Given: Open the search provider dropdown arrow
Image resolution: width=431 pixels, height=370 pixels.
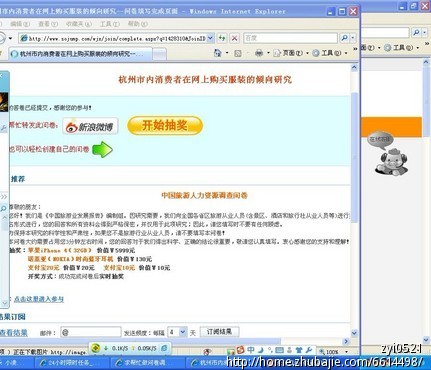Looking at the screenshot, I should 353,38.
